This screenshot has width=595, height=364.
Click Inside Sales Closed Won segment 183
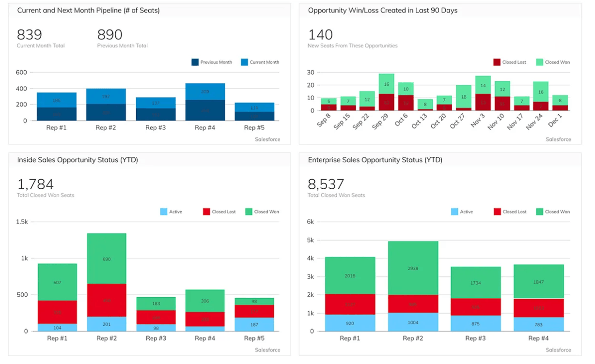tap(156, 304)
